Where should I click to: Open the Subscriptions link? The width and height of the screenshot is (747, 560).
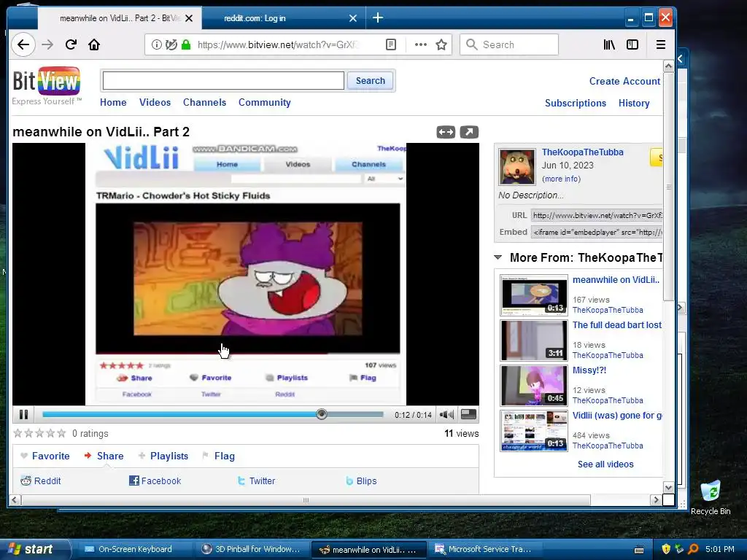(x=576, y=103)
